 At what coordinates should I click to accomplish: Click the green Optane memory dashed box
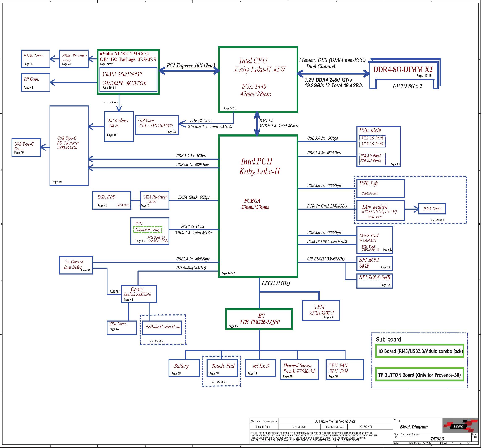(148, 230)
